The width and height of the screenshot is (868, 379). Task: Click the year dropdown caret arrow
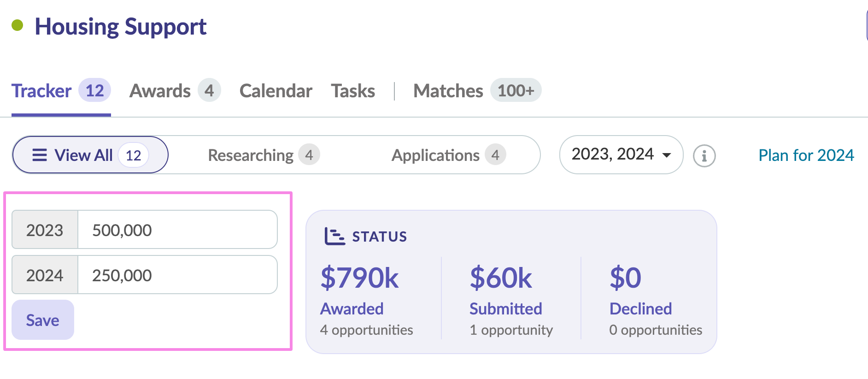click(666, 155)
